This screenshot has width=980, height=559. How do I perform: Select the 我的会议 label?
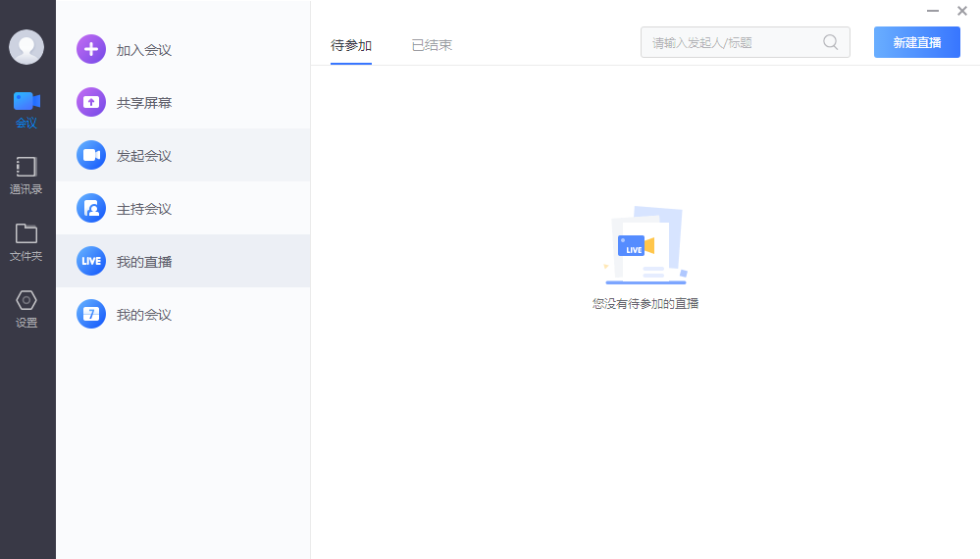coord(144,315)
